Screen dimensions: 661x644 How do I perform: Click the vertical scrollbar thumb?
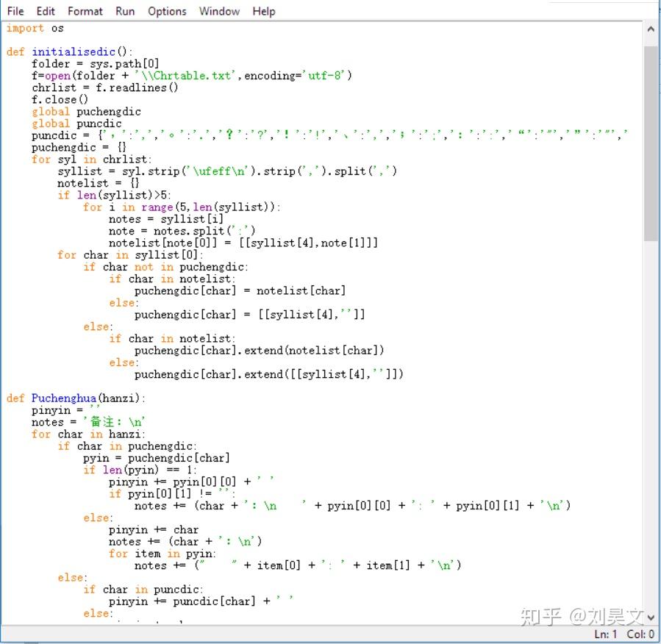coord(651,143)
